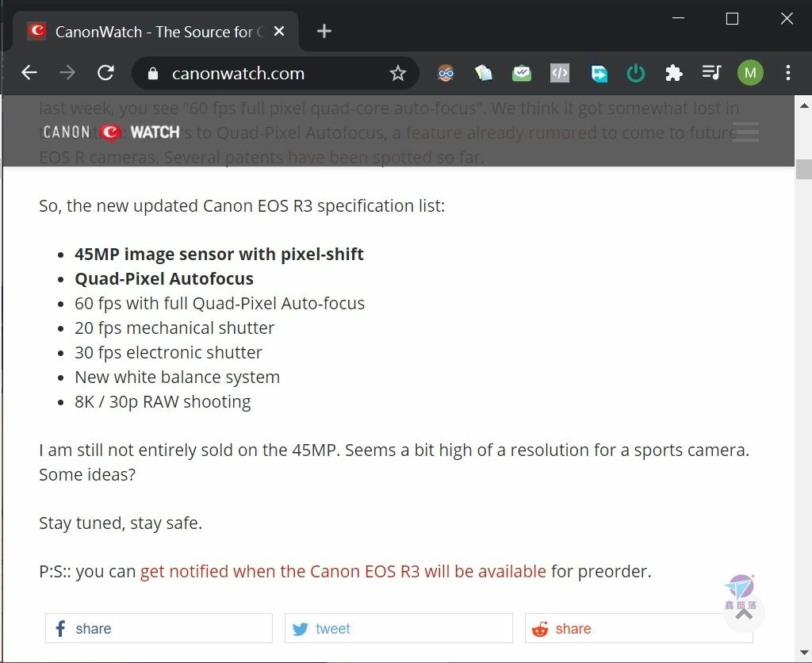Screen dimensions: 812x663
Task: Open the green mail checkmark extension
Action: (x=522, y=73)
